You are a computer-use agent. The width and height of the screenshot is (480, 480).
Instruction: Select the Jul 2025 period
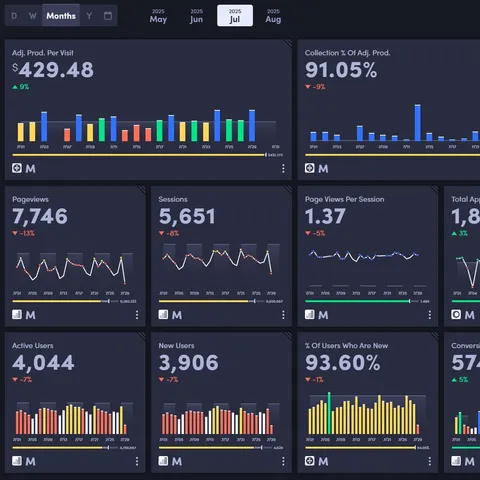(x=235, y=16)
